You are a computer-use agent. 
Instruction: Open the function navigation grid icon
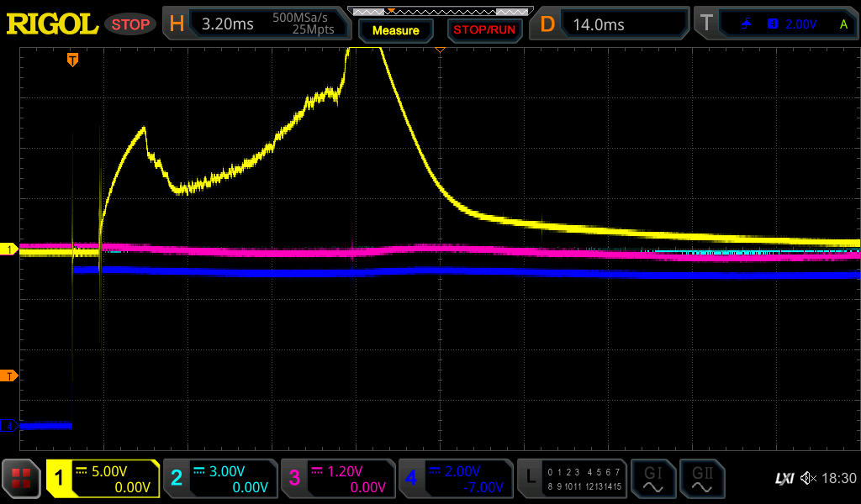point(22,479)
